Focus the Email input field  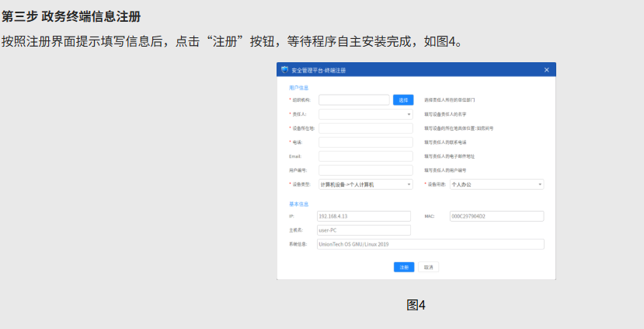click(x=365, y=156)
